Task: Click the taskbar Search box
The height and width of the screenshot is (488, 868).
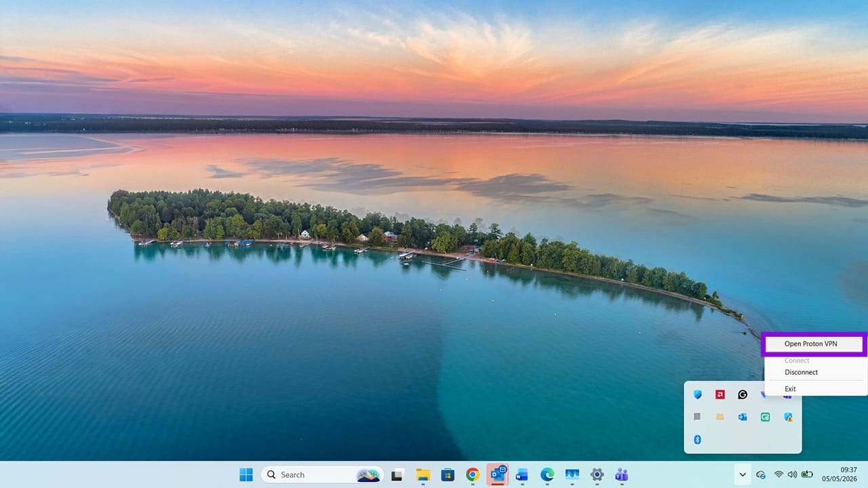Action: click(322, 474)
